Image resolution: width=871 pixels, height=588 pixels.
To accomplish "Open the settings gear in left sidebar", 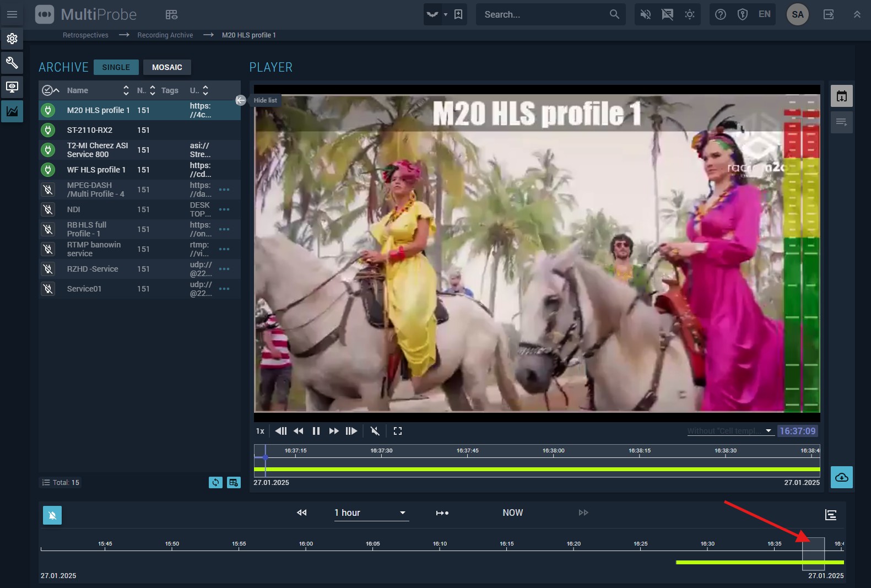I will pos(12,39).
